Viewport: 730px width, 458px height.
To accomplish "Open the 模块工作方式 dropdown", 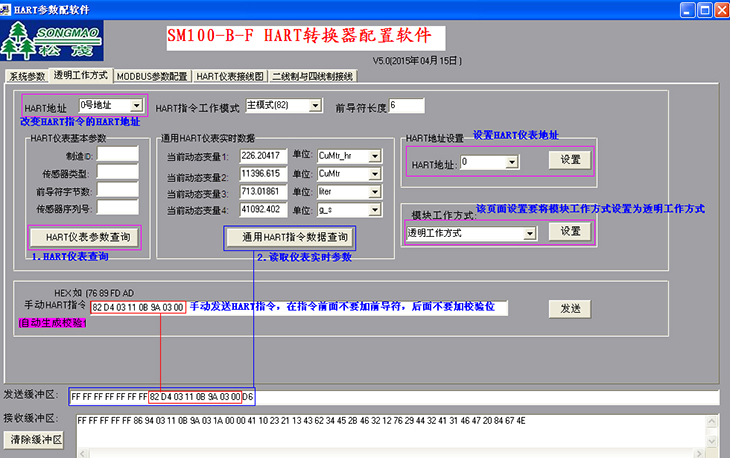I will tap(530, 233).
